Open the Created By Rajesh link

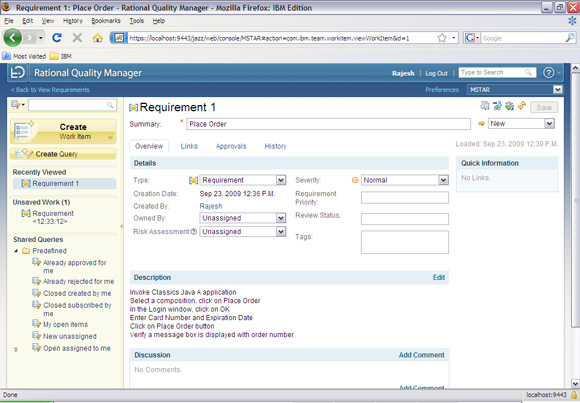point(211,206)
